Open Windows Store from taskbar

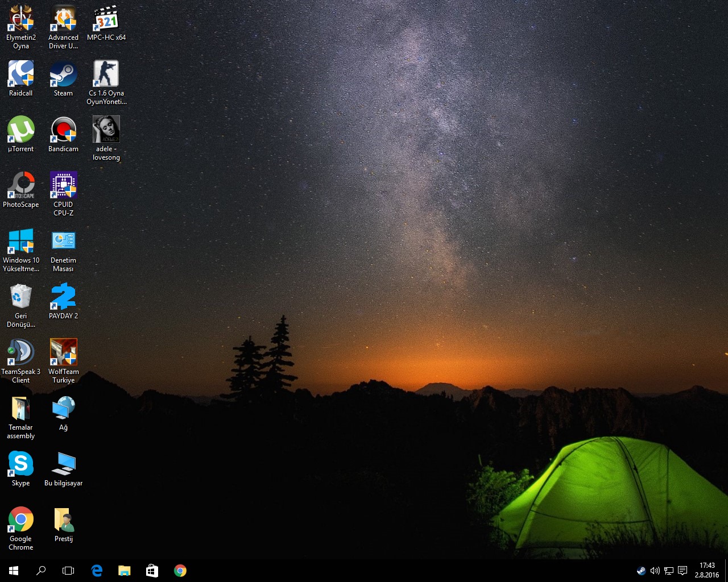click(152, 571)
